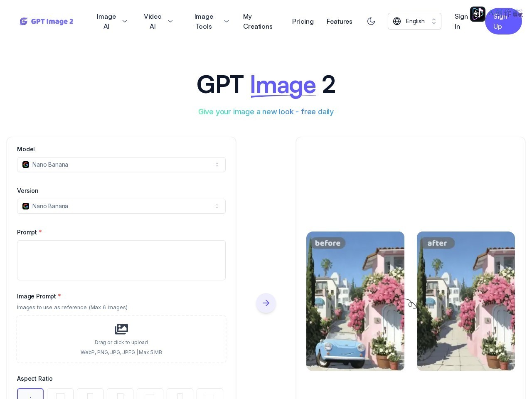Click the "Model" field label
The height and width of the screenshot is (399, 532).
[26, 149]
